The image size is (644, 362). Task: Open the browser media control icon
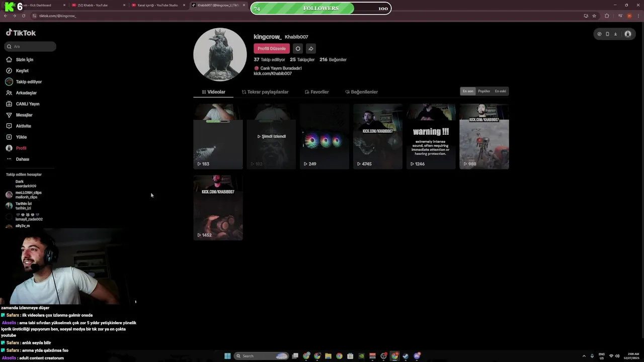tap(621, 16)
